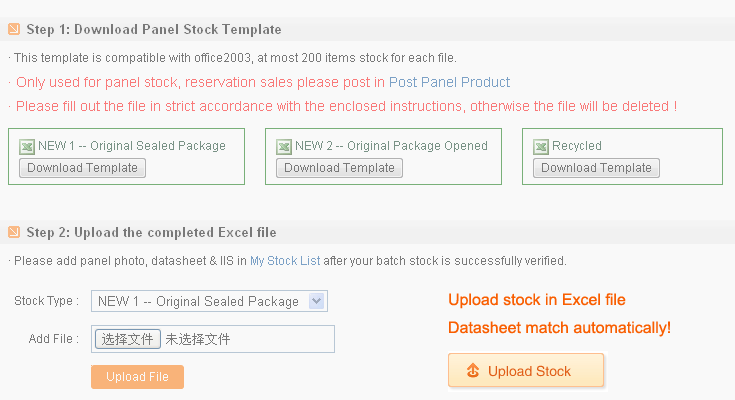Click the NEW 2 -- Original Package Opened label
Screen dimensions: 735x400
point(391,146)
